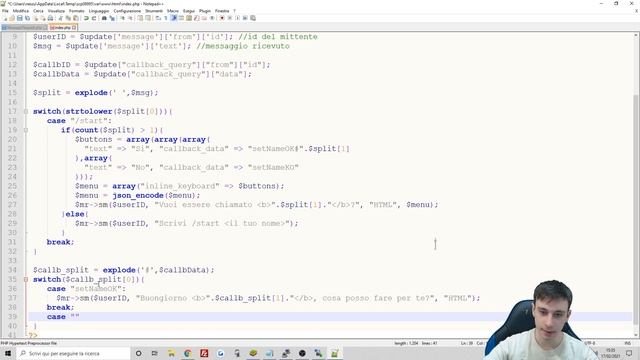Stop macro recording toolbar icon
640x360 pixels.
pos(229,18)
